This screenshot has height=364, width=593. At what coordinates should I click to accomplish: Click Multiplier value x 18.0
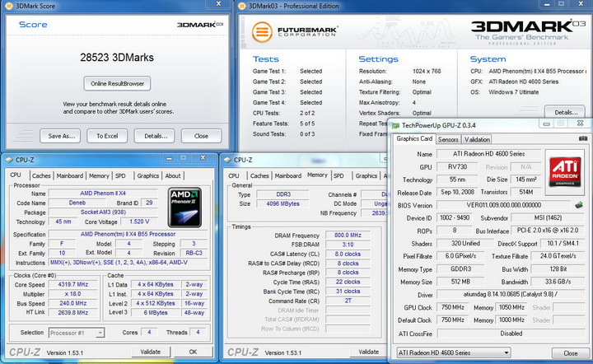click(x=73, y=294)
